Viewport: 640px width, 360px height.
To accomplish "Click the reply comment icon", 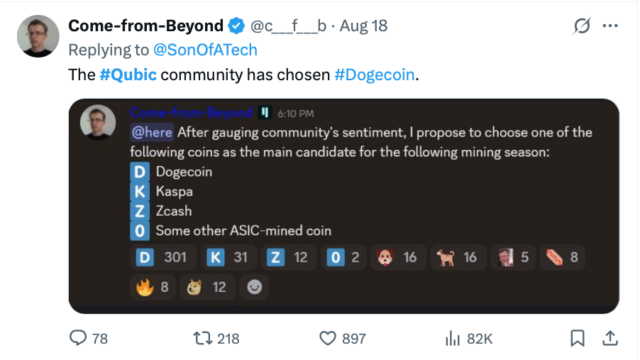I will coord(78,338).
